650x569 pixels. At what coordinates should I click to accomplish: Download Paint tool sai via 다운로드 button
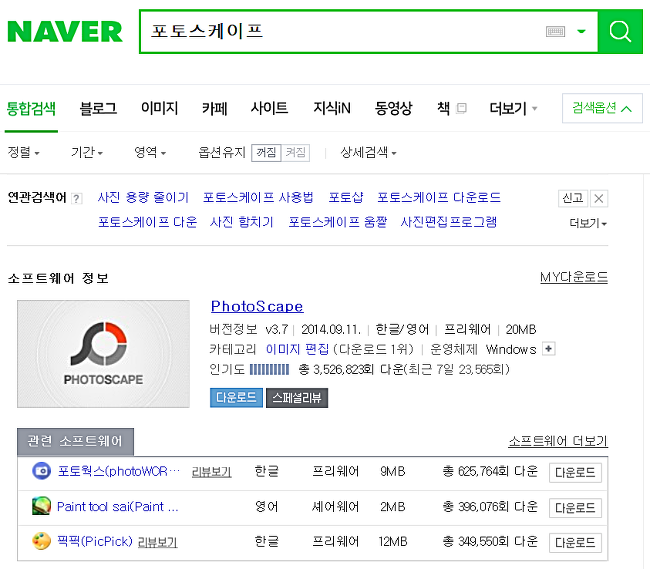575,508
